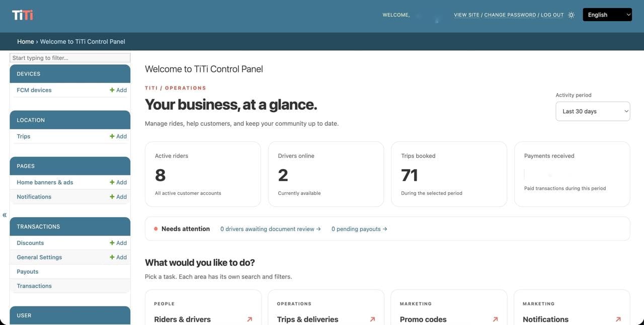Click 'Paid transactions during this period' text
The height and width of the screenshot is (325, 644).
(565, 188)
